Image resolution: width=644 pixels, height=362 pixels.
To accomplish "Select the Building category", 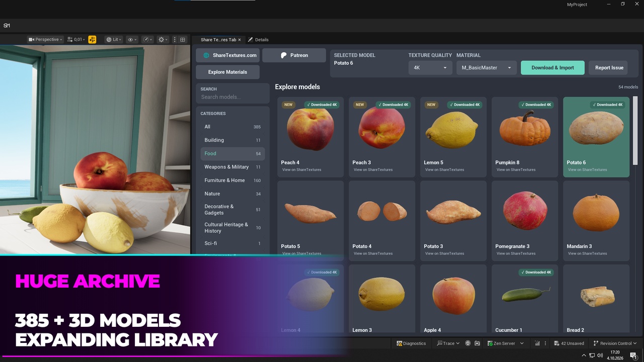I will (232, 140).
